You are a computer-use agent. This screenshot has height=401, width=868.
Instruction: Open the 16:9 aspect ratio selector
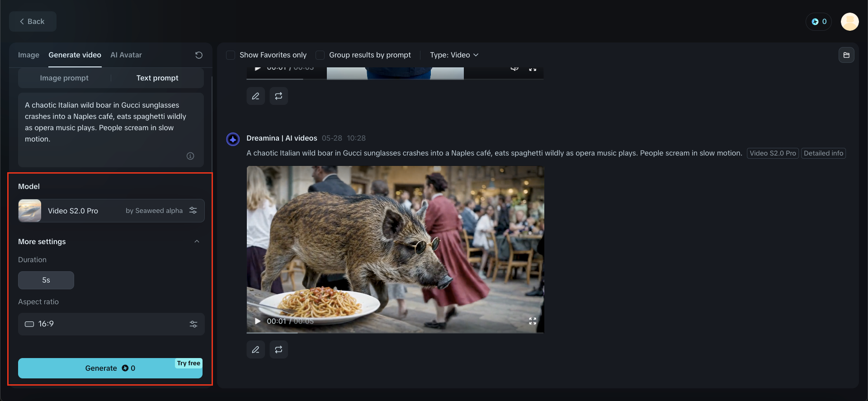(x=111, y=324)
